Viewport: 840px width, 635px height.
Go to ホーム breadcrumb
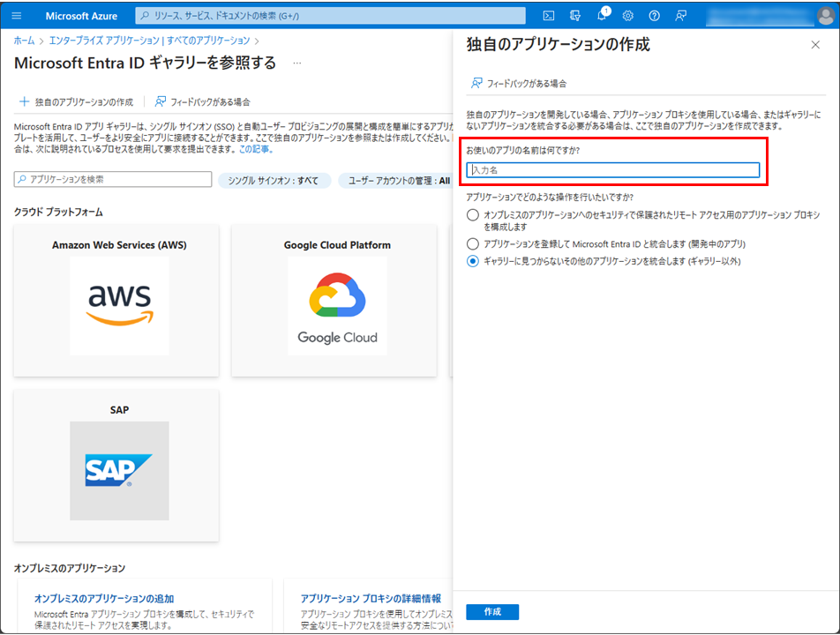tap(24, 41)
